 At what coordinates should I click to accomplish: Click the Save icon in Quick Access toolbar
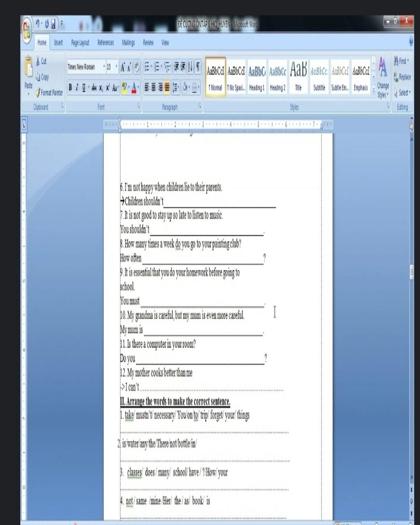tap(53, 25)
